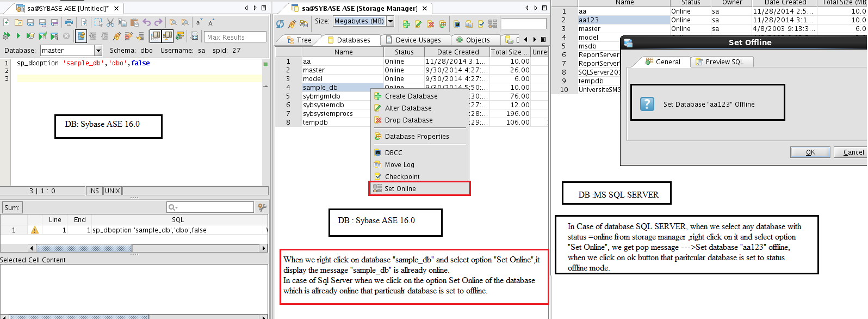
Task: Switch to the Databases tab
Action: tap(349, 40)
